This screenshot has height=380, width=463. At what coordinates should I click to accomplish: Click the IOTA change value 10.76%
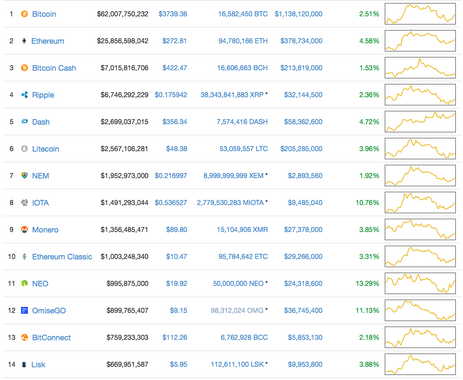(367, 203)
